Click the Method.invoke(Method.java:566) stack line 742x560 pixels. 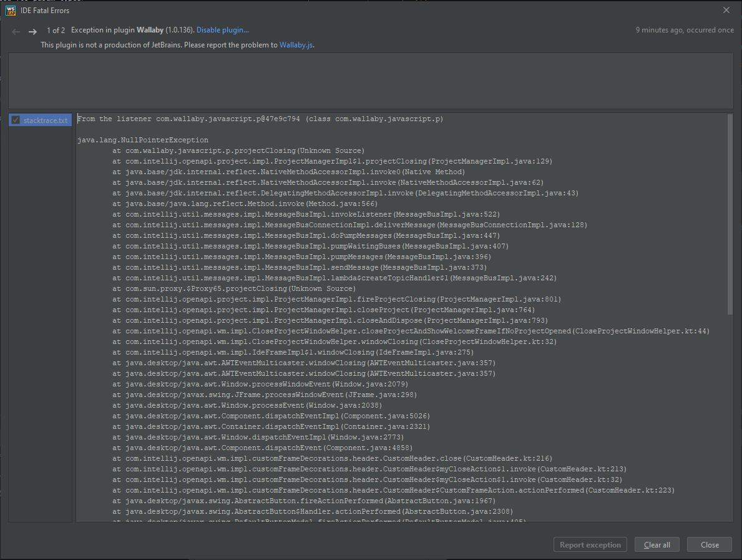(245, 204)
